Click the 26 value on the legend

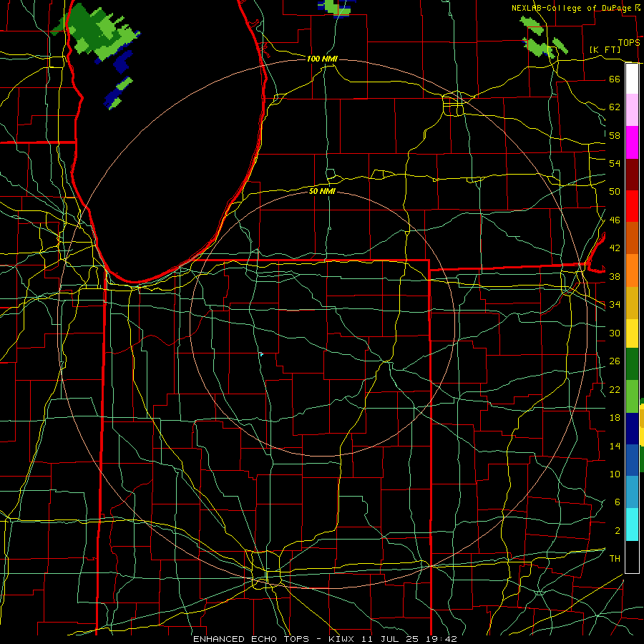(615, 361)
